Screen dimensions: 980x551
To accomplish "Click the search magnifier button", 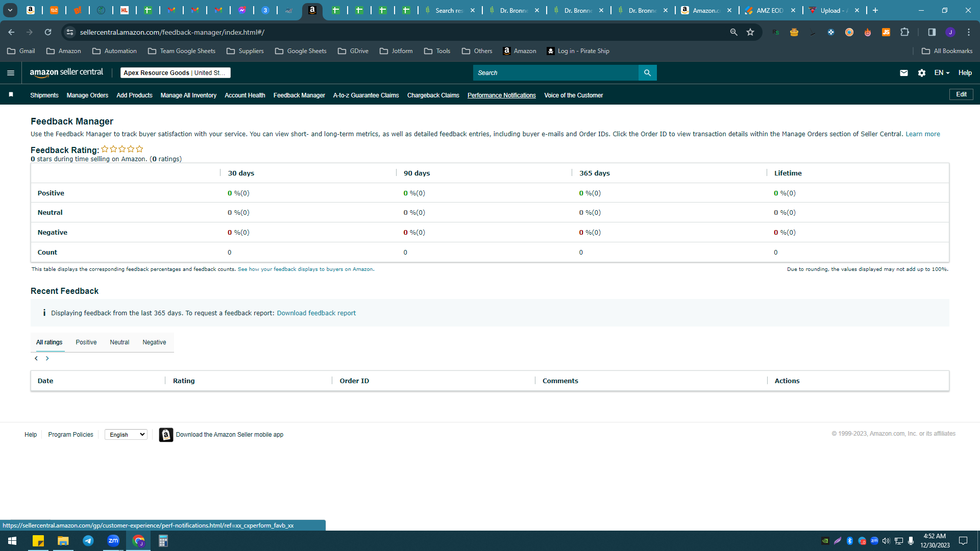I will click(647, 73).
